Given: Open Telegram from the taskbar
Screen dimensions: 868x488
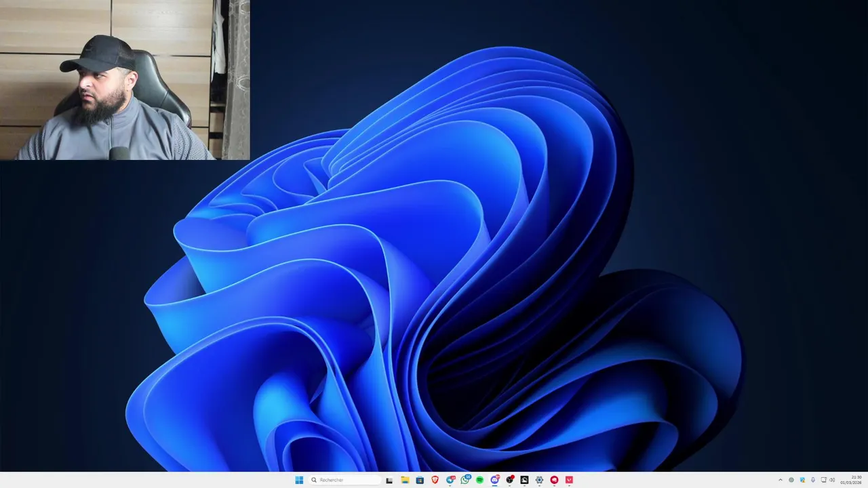Looking at the screenshot, I should [451, 480].
